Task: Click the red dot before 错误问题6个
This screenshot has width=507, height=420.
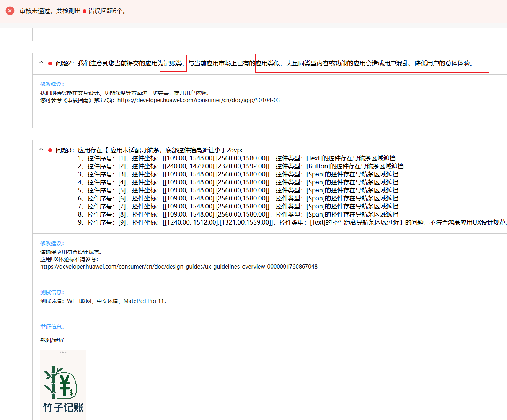Action: 85,11
